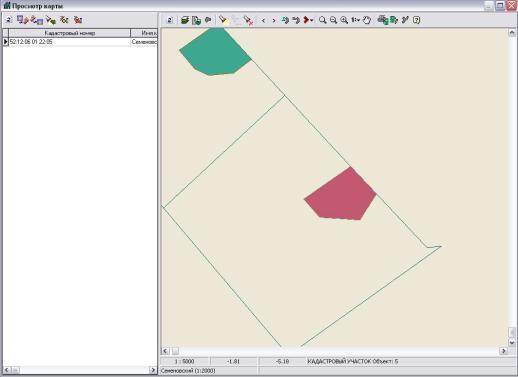Click the green curved-arrow navigation icon
The width and height of the screenshot is (518, 377).
(x=285, y=20)
